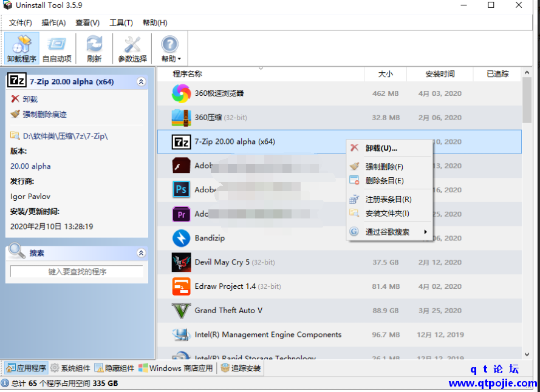
Task: Open 追踪安装 tracked install tab
Action: pyautogui.click(x=241, y=368)
